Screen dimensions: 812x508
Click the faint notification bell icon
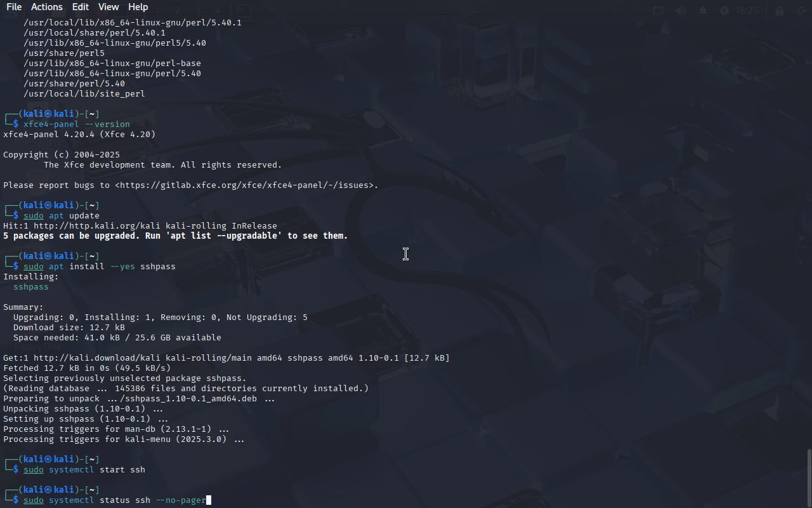(x=703, y=11)
